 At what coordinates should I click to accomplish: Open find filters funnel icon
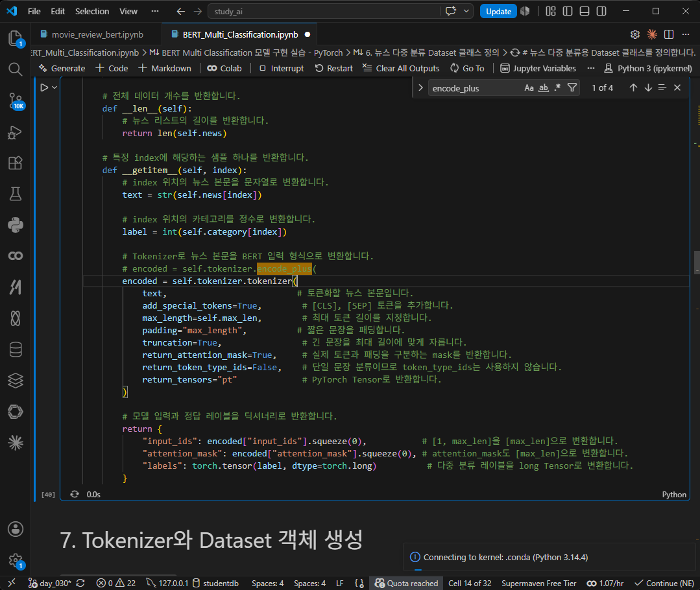pos(572,88)
